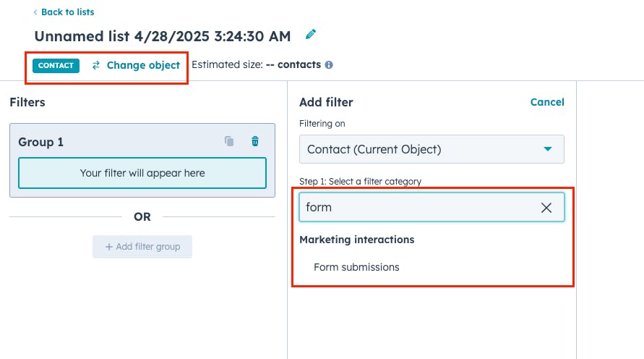Select Form submissions filter category
The image size is (644, 359).
[x=356, y=267]
